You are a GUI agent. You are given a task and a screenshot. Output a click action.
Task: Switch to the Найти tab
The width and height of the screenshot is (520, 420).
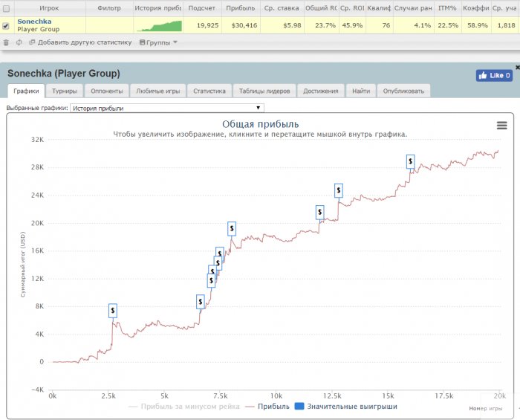(x=361, y=91)
